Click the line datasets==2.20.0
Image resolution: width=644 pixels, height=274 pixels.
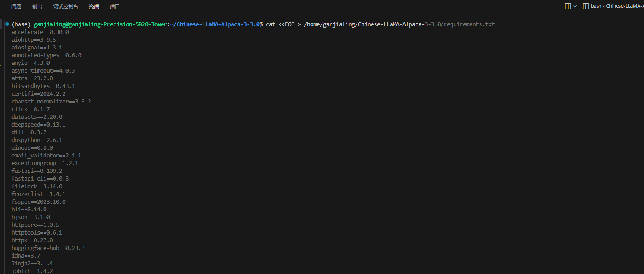(37, 117)
